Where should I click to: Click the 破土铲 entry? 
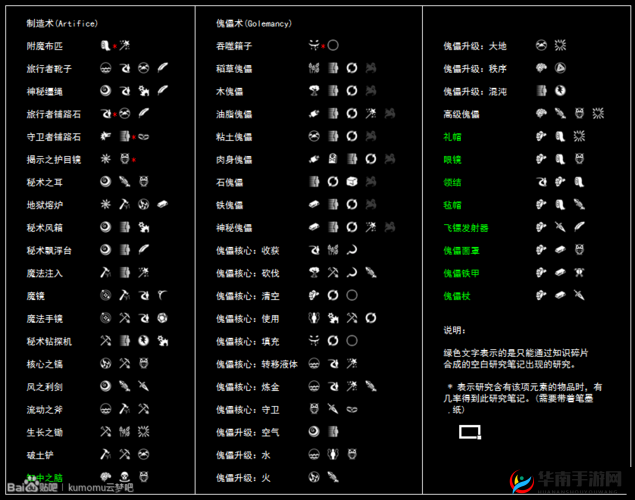[40, 455]
